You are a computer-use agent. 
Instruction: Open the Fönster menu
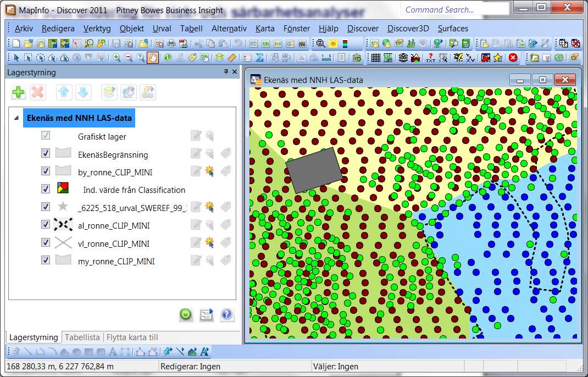pyautogui.click(x=297, y=29)
